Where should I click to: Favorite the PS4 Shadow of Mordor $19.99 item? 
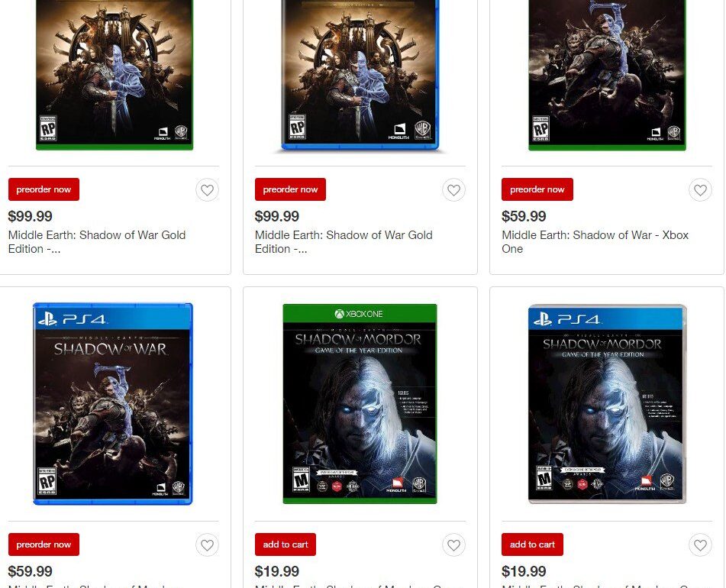[700, 545]
